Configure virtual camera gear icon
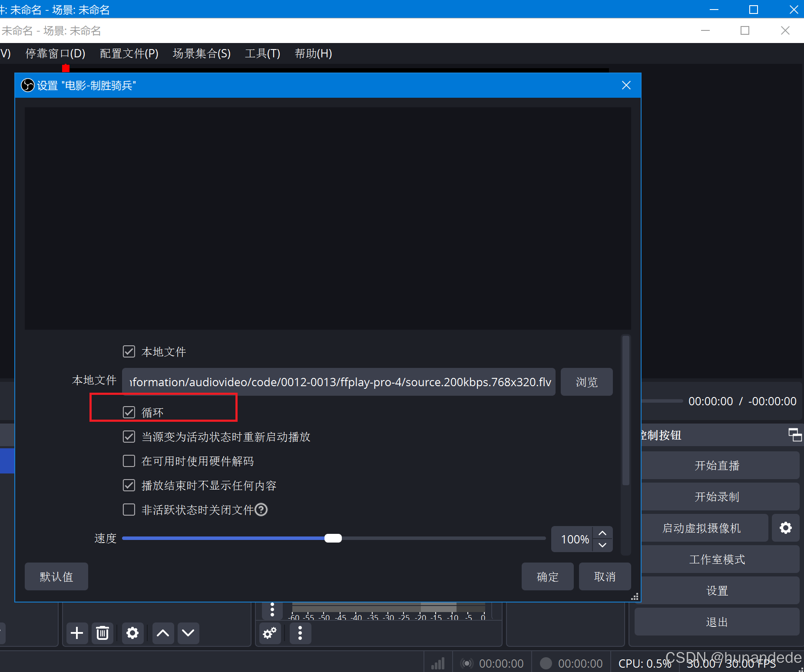 pos(786,528)
